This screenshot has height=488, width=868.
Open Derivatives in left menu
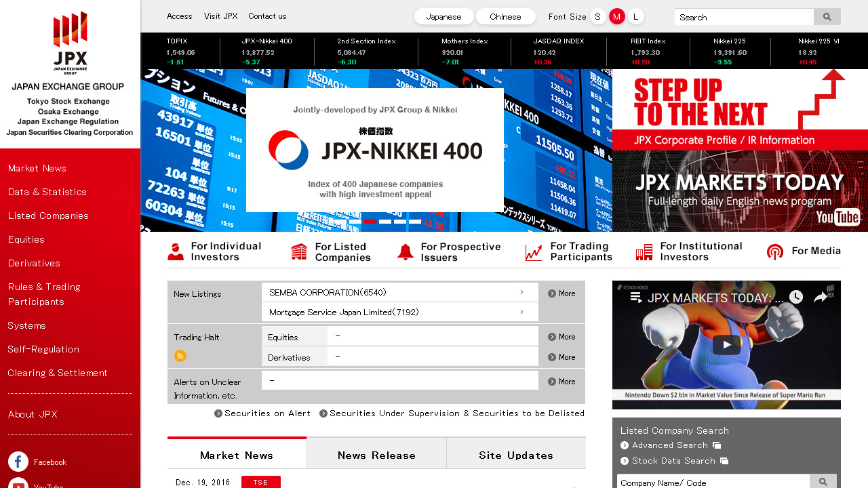coord(34,263)
